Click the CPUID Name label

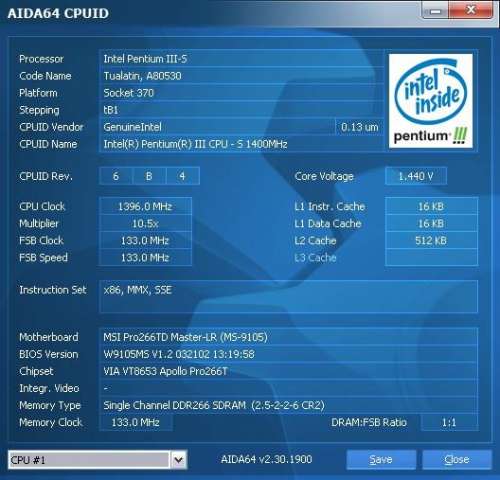point(48,144)
